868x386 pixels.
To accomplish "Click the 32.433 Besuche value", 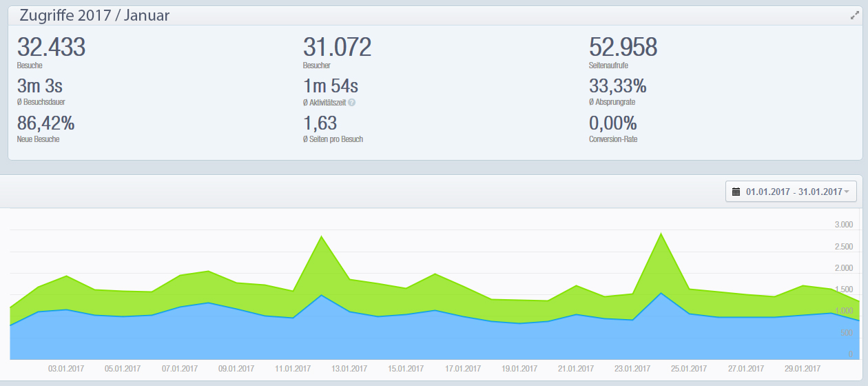I will pyautogui.click(x=51, y=47).
